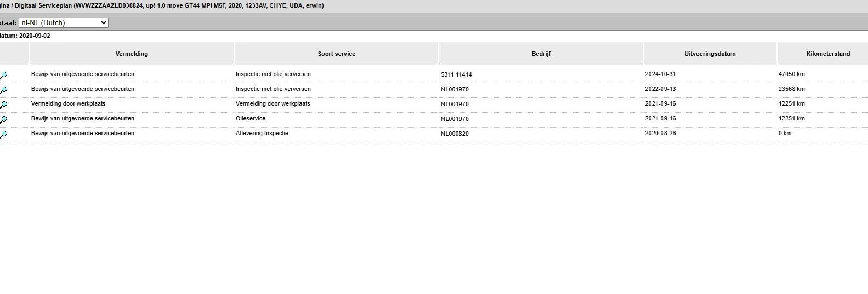Select the Uitvoeringsdatum column header
This screenshot has height=294, width=868.
pyautogui.click(x=710, y=54)
